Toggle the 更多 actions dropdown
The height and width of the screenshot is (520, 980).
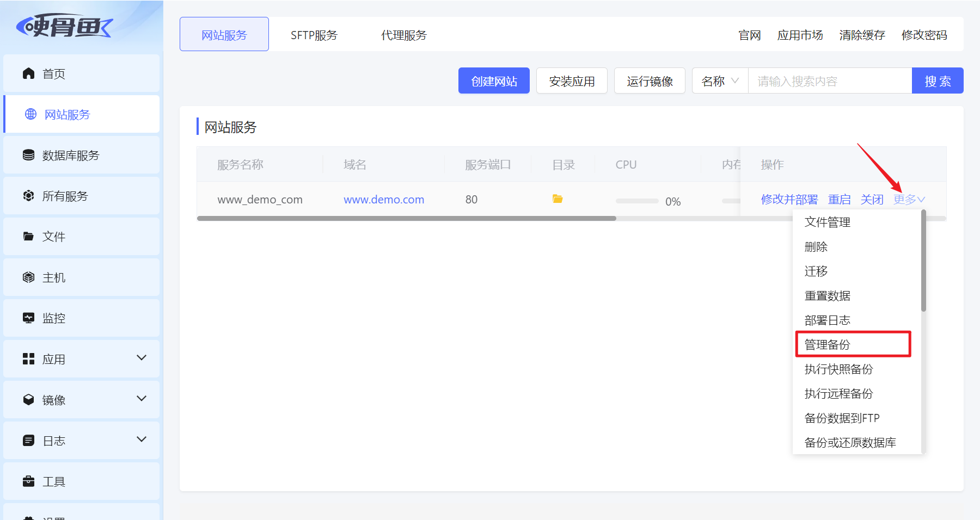pos(909,200)
